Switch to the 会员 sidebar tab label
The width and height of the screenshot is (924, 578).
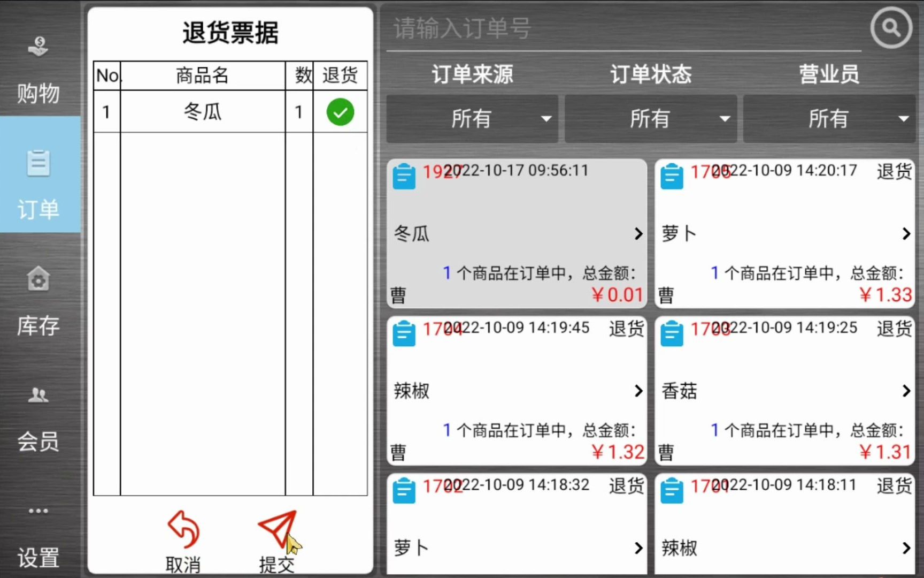pyautogui.click(x=38, y=442)
